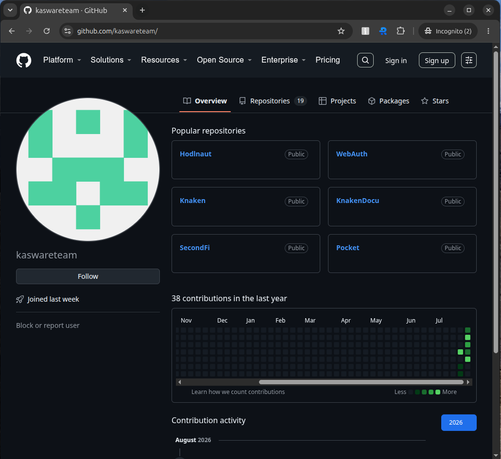The image size is (501, 459).
Task: Open a new browser tab
Action: (x=142, y=10)
